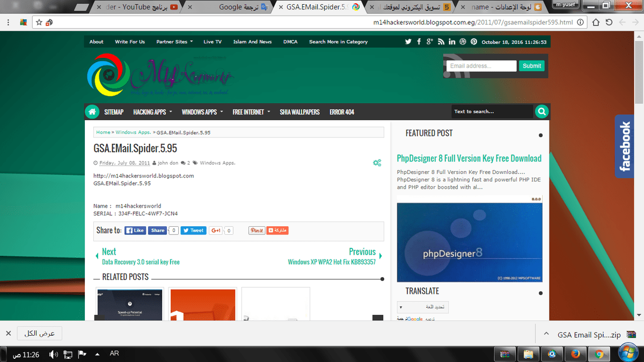Viewport: 644px width, 362px height.
Task: Open the Twitter social icon in header
Action: pyautogui.click(x=408, y=41)
